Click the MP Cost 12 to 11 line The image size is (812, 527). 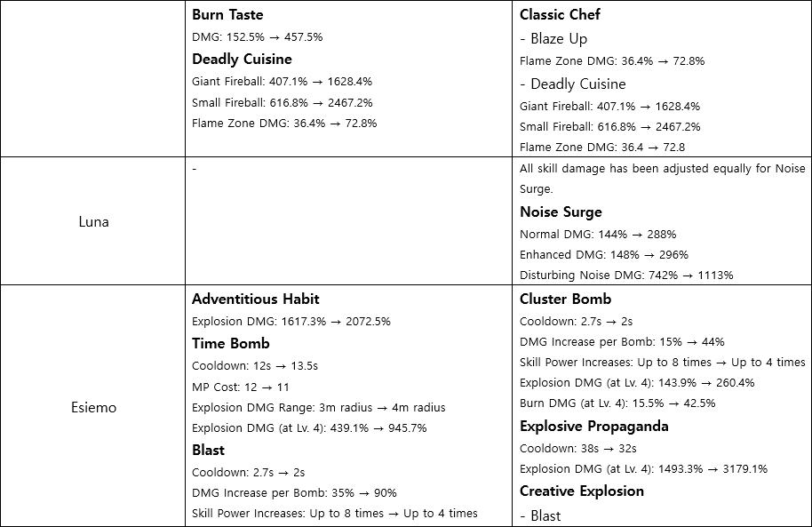pyautogui.click(x=240, y=387)
